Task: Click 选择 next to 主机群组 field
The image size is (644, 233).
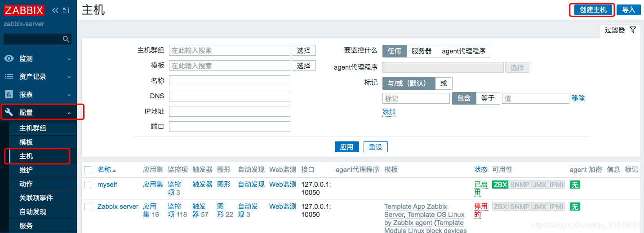Action: [x=304, y=50]
